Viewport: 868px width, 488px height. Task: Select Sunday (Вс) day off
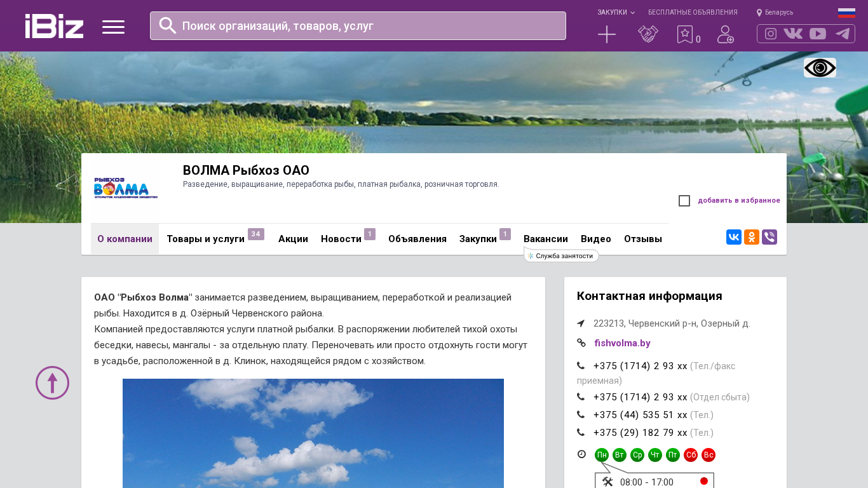tap(709, 455)
